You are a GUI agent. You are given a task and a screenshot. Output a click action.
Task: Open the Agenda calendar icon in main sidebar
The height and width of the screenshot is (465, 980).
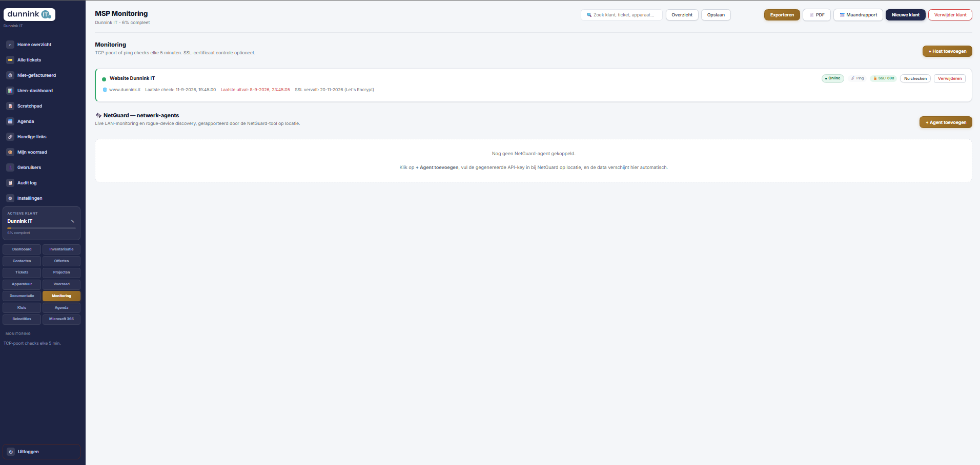click(x=10, y=121)
